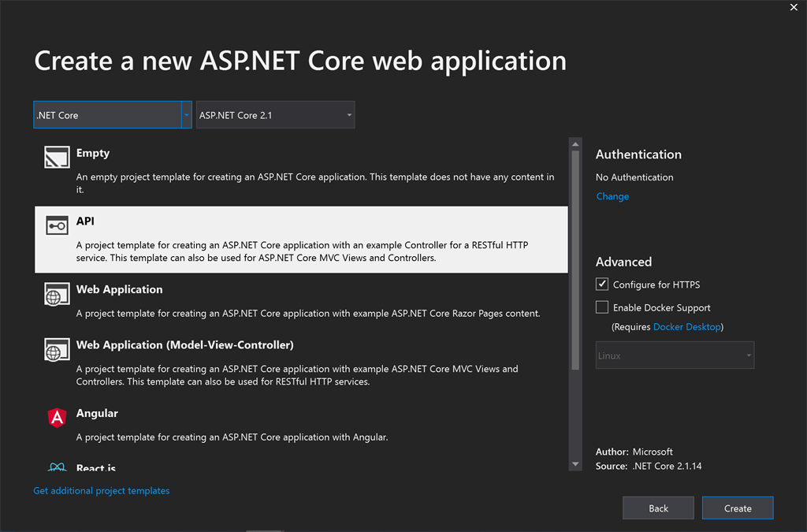
Task: Click the Angular logo icon
Action: 57,419
